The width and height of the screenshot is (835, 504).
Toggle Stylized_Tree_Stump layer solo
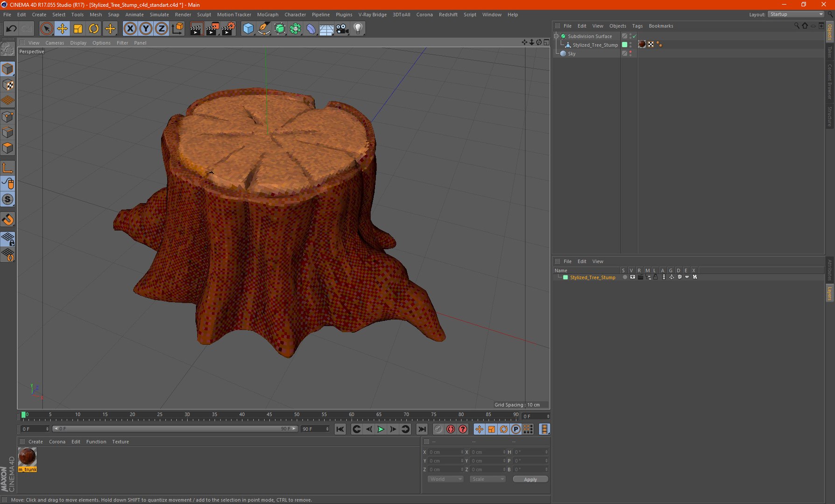(625, 277)
